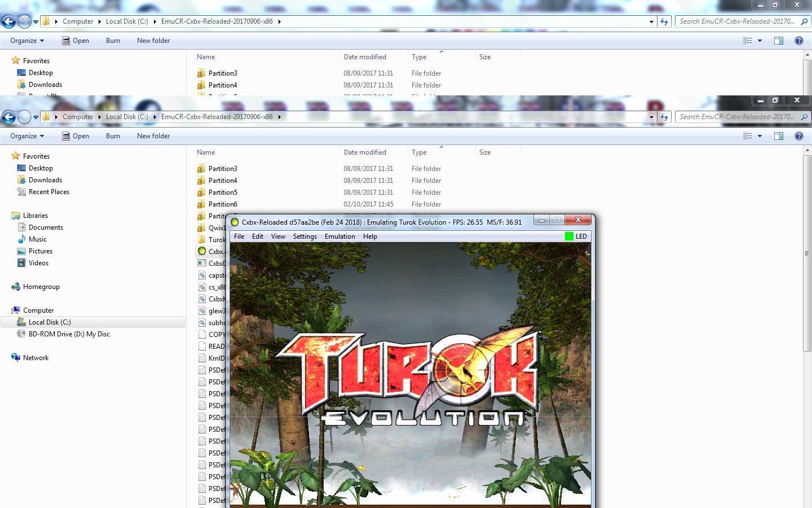812x508 pixels.
Task: Click the Cxbx-Reloaded title bar icon
Action: (235, 222)
